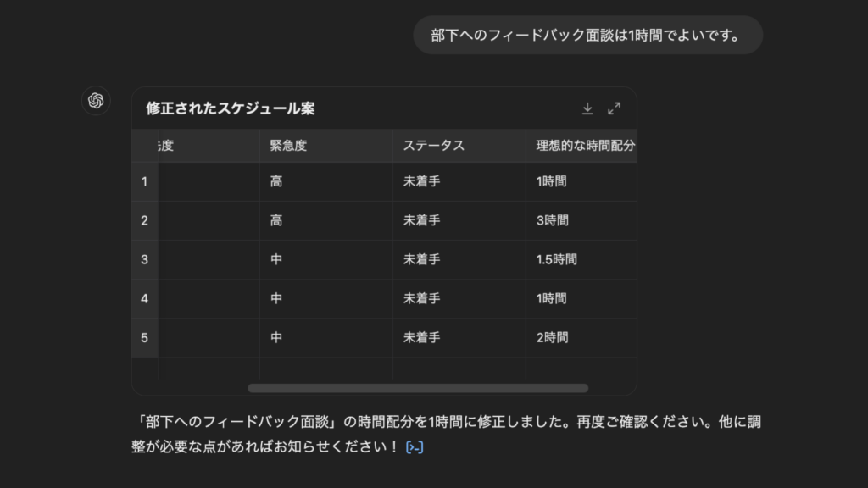Viewport: 868px width, 488px height.
Task: Click the 未着手 cell in row 2
Action: point(421,220)
